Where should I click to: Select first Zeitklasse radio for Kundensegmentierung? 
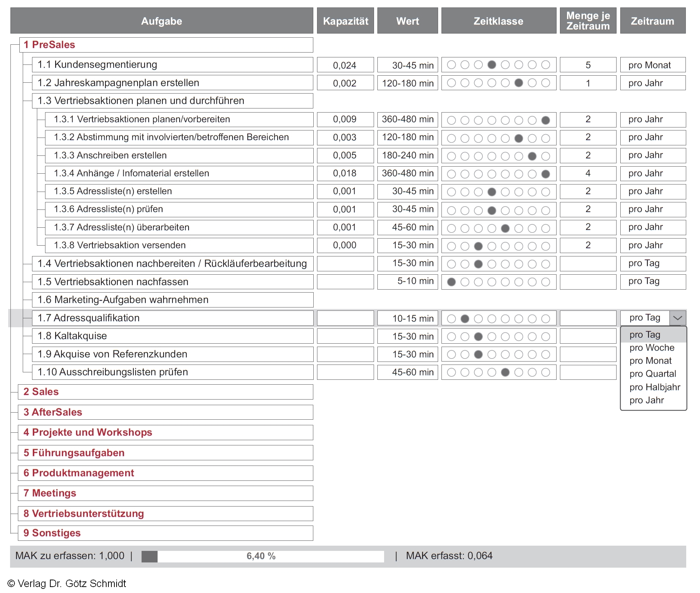[451, 65]
